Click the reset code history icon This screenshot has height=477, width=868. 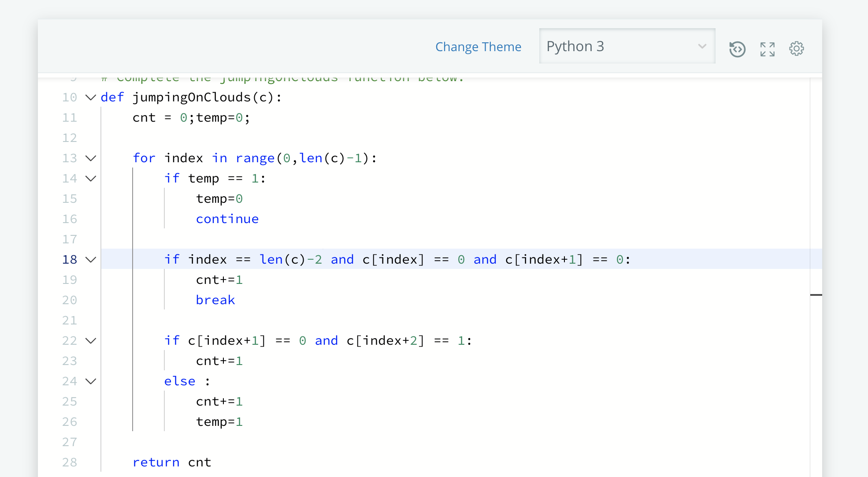click(x=737, y=49)
